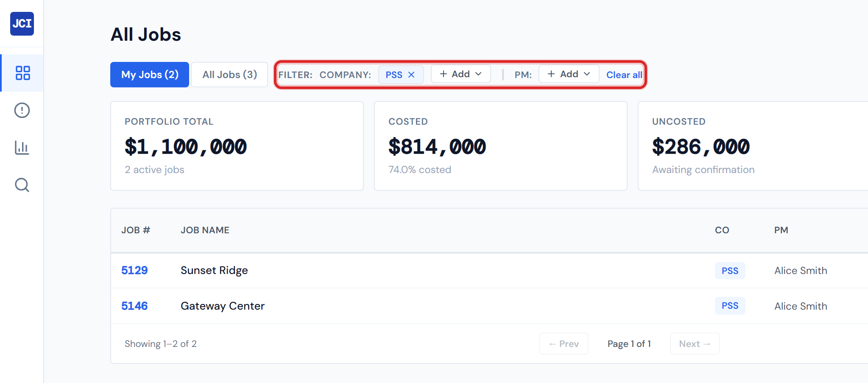Expand the chevron on the Company Add selector

tap(478, 74)
